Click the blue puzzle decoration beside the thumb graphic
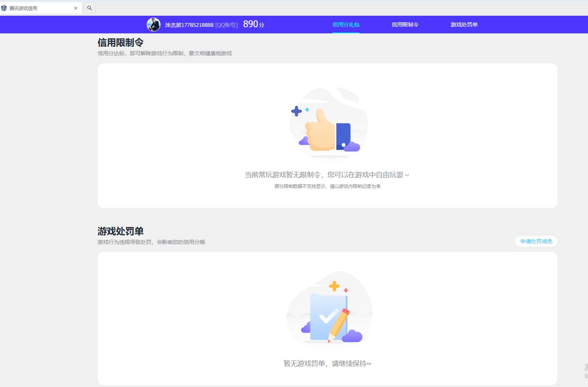 point(296,111)
